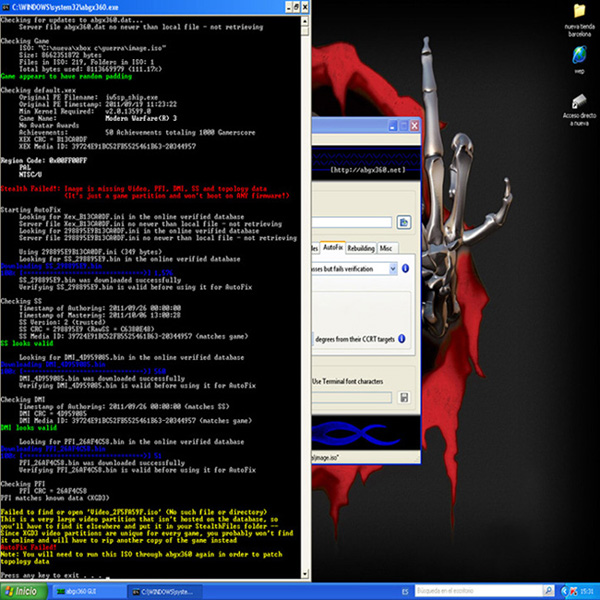Click the save icon beside the bottom field
This screenshot has height=600, width=600.
pos(404,398)
